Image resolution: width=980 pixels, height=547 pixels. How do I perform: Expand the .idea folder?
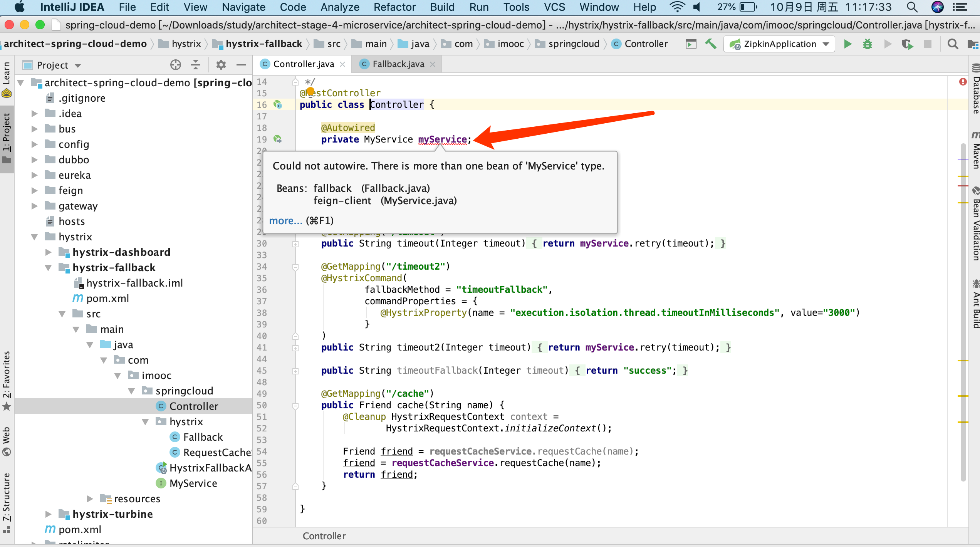click(35, 113)
